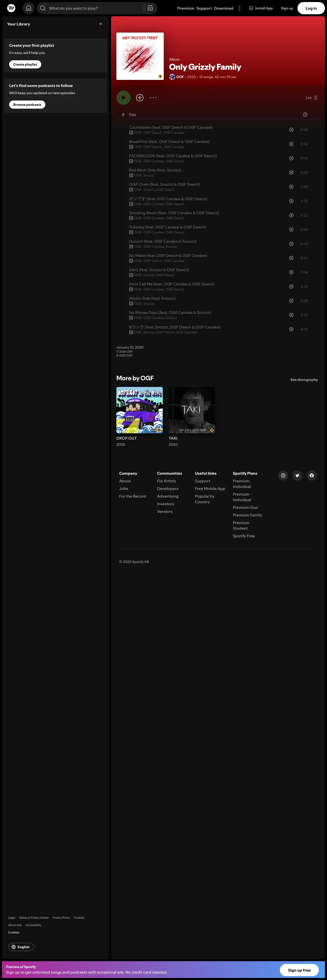
Task: Select the Studio Side track title
Action: click(x=152, y=299)
